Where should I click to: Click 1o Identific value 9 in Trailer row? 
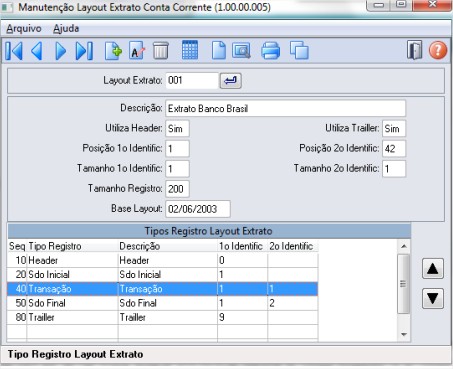point(242,317)
